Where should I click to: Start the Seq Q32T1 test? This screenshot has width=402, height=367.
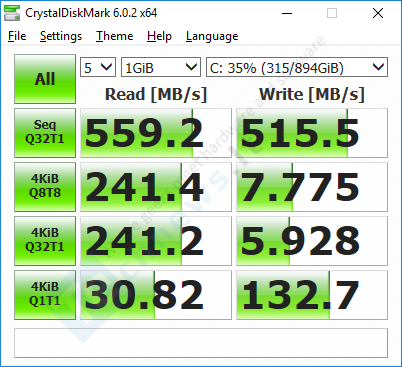coord(45,133)
